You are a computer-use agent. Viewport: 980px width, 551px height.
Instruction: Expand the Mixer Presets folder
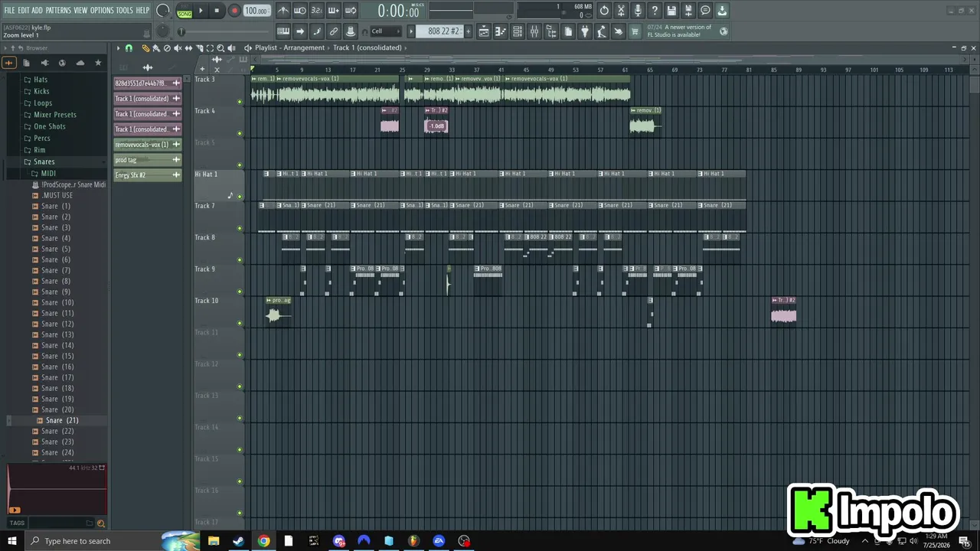tap(55, 115)
